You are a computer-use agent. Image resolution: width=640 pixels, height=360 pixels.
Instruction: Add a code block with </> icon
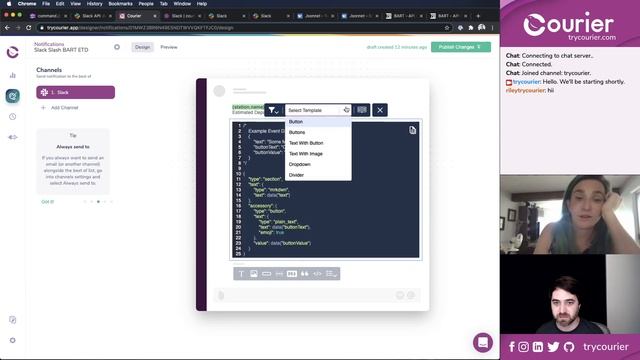(317, 273)
